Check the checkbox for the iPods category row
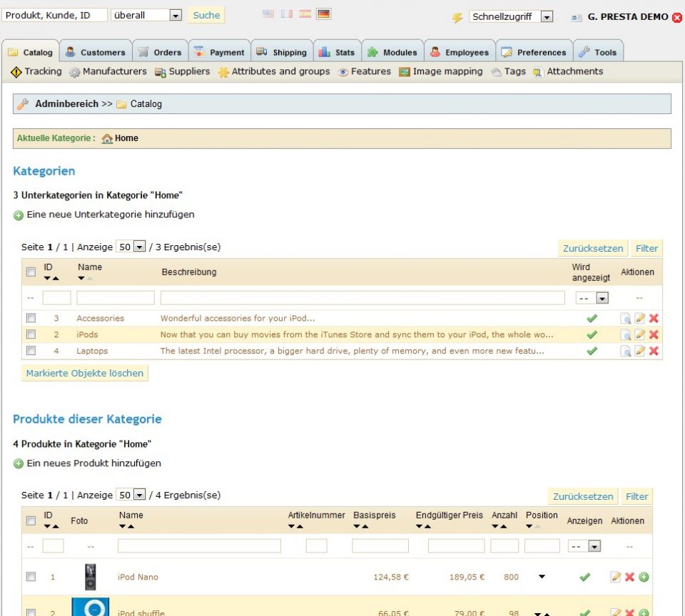This screenshot has height=616, width=685. (31, 334)
